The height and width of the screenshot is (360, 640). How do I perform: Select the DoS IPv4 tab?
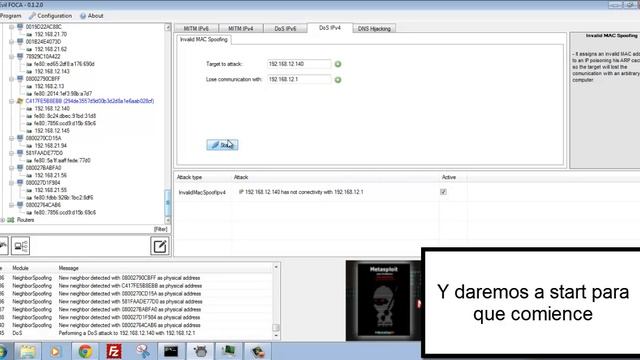coord(330,28)
